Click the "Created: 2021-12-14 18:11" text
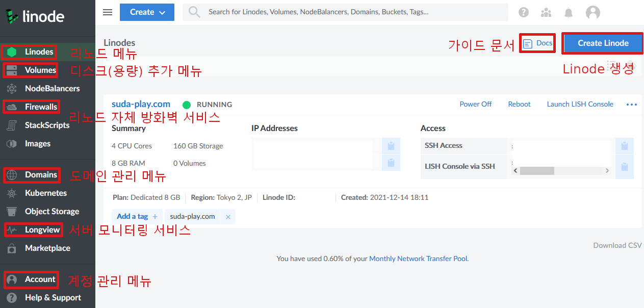The height and width of the screenshot is (308, 644). point(385,197)
